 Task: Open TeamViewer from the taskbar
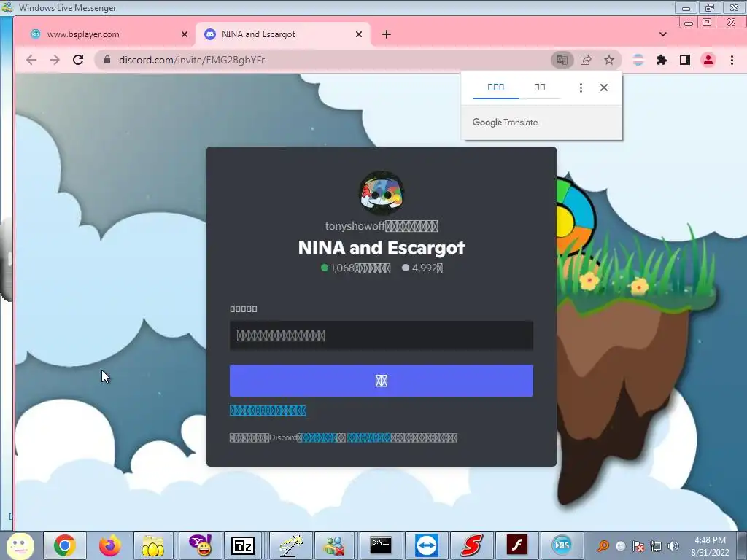[426, 545]
